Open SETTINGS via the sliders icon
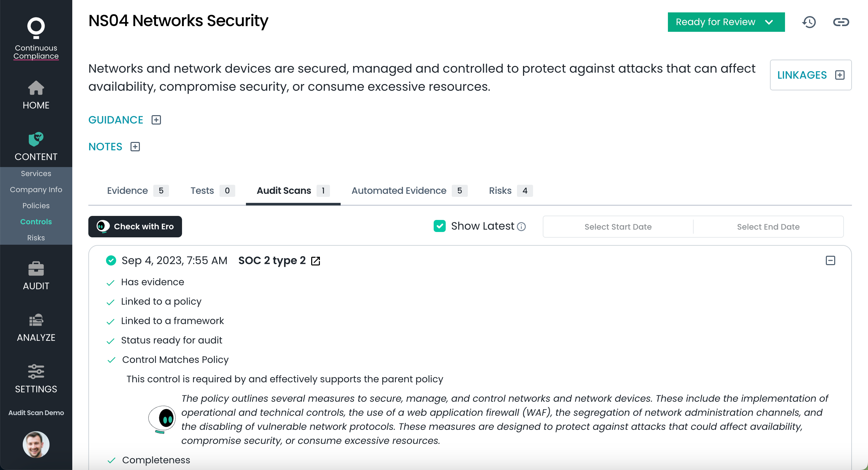This screenshot has height=470, width=868. 36,372
